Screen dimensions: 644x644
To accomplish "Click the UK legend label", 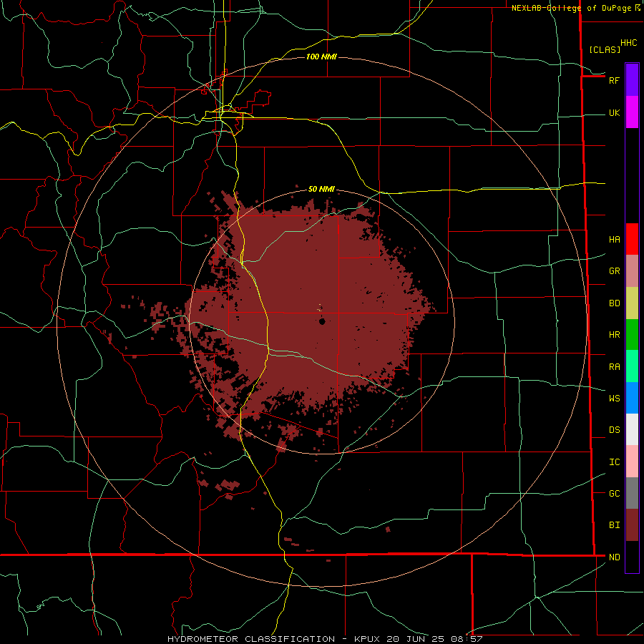I will tap(614, 113).
